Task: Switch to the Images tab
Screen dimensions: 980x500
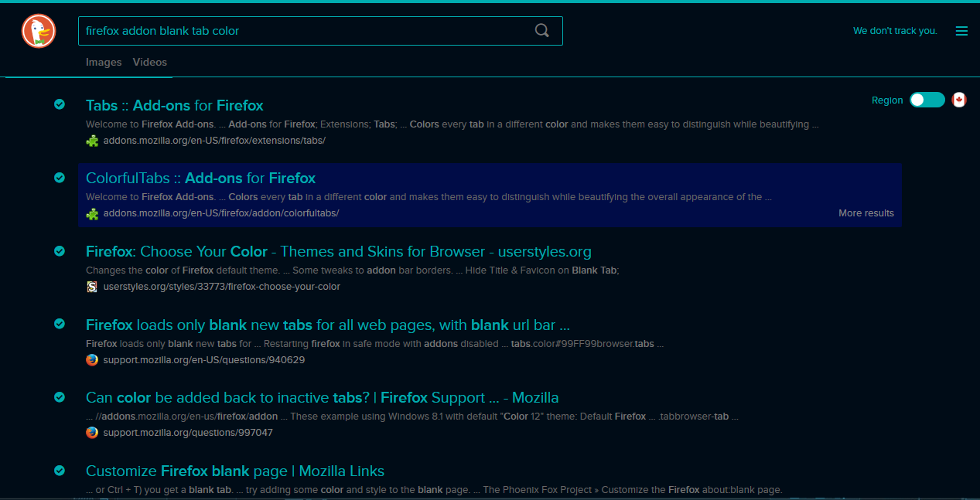Action: click(x=104, y=62)
